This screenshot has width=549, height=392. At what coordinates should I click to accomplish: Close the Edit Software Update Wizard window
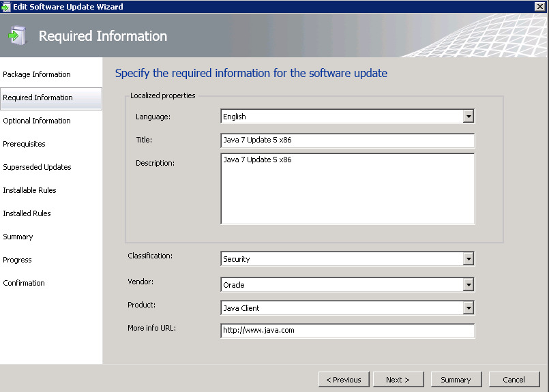(x=540, y=6)
